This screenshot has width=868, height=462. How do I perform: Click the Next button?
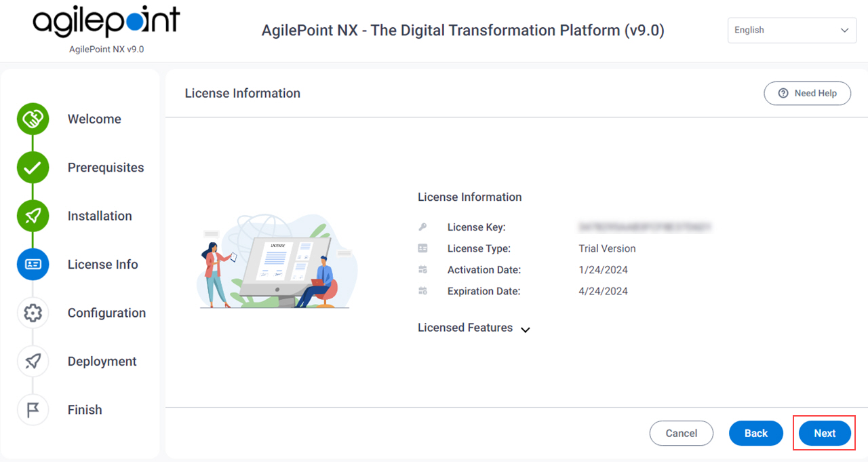pos(825,433)
